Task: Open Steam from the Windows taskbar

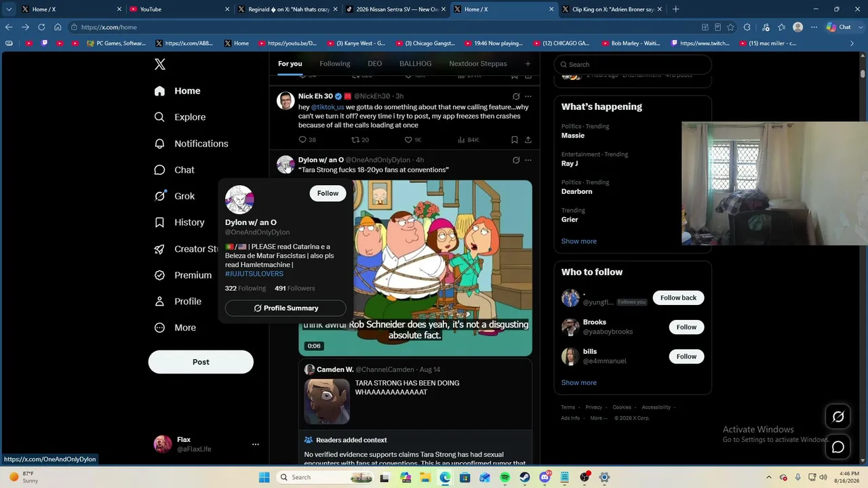Action: pyautogui.click(x=525, y=477)
